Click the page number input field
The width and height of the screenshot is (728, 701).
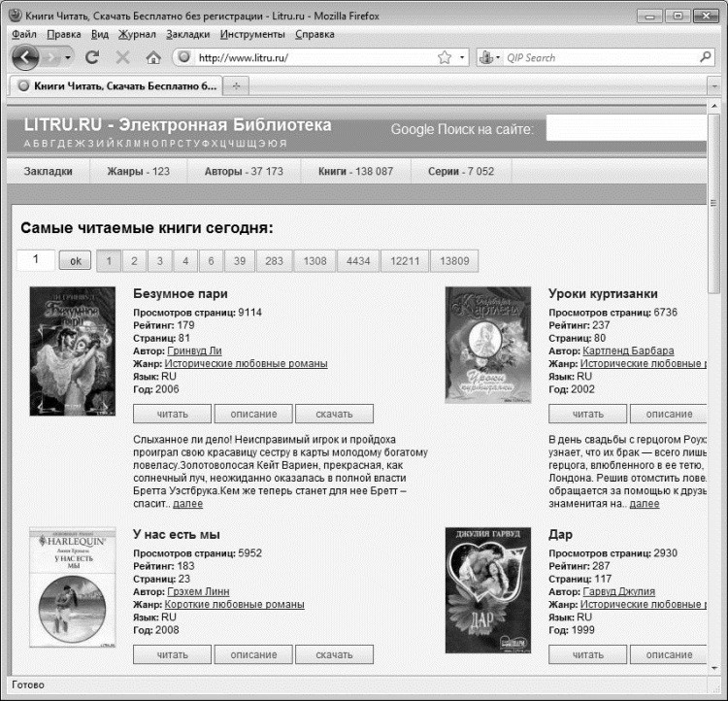37,259
